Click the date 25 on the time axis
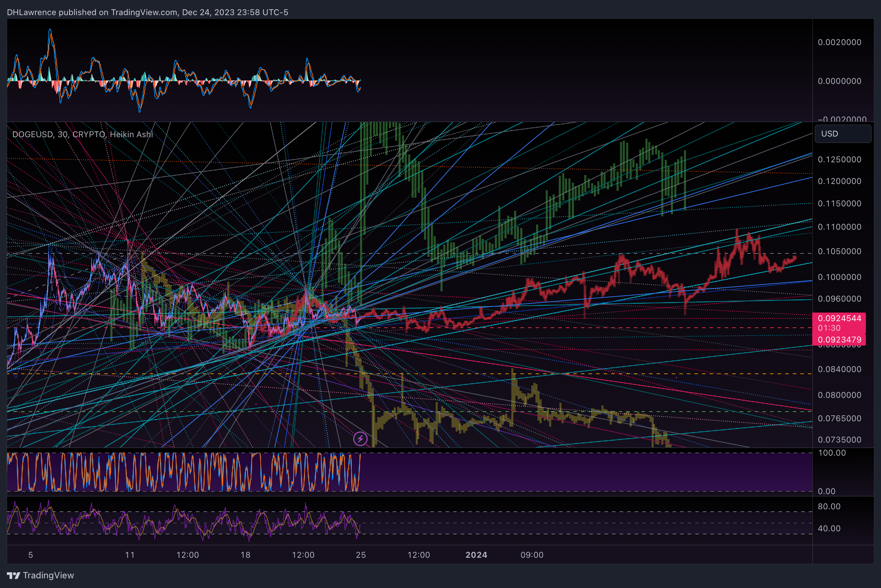Image resolution: width=881 pixels, height=588 pixels. click(x=361, y=555)
